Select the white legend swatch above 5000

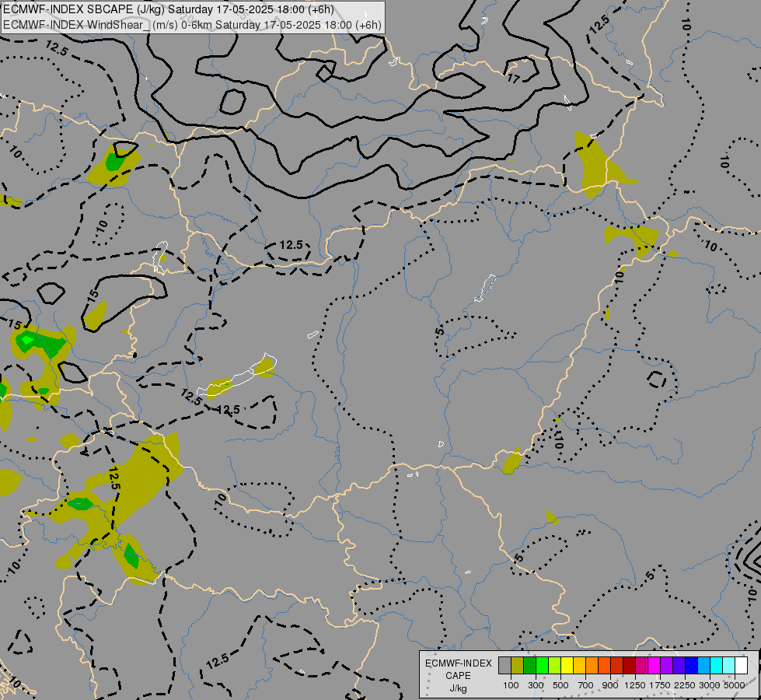point(742,666)
